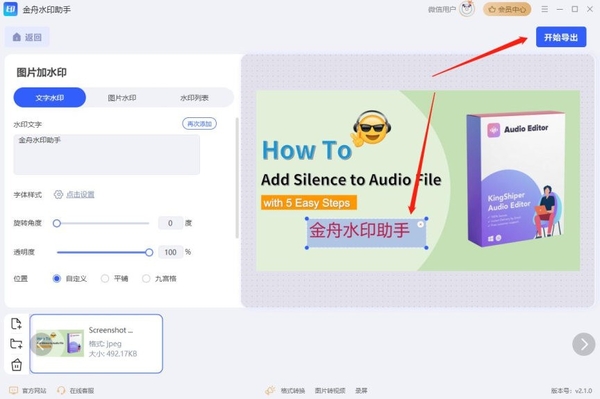
Task: Click the add folder icon
Action: pos(16,344)
